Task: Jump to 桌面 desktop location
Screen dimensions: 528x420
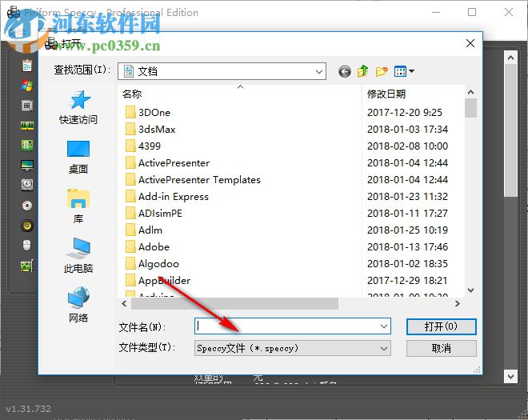Action: (78, 158)
